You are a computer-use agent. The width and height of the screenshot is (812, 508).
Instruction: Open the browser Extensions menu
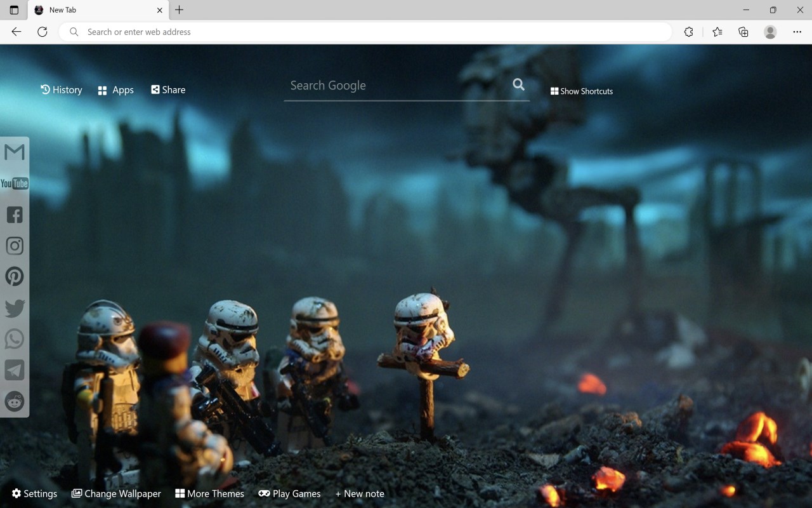click(689, 32)
